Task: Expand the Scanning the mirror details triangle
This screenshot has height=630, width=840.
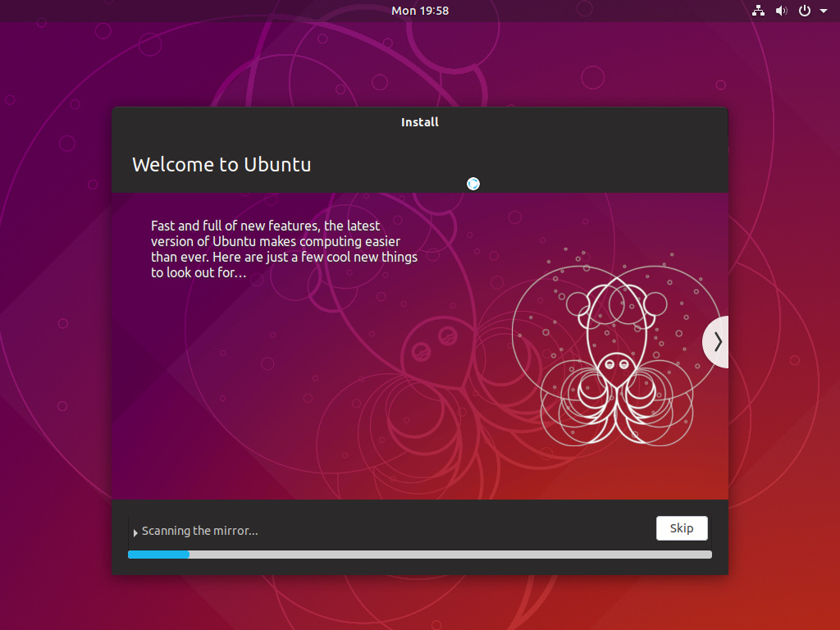Action: click(x=135, y=532)
